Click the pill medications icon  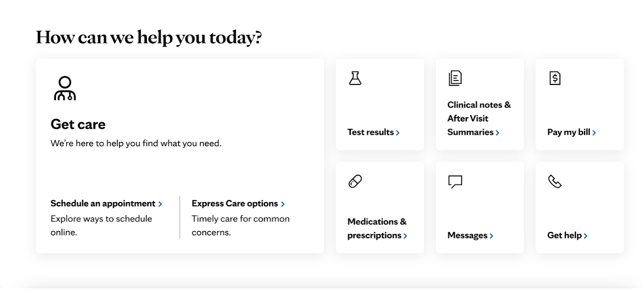(355, 181)
